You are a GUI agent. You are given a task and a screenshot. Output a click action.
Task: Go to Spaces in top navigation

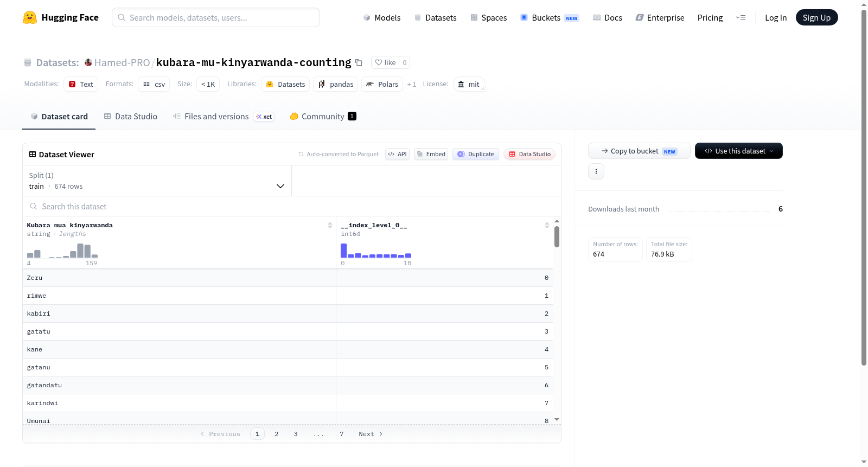click(488, 17)
